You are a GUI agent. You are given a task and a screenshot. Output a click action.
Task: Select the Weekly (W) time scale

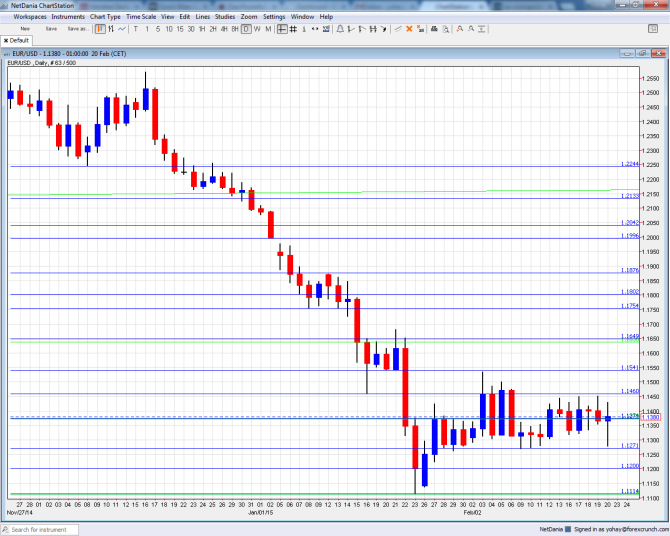point(257,29)
